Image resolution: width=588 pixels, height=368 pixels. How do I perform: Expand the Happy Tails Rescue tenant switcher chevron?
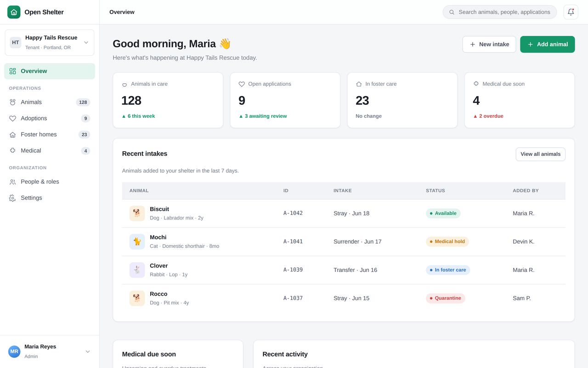(86, 42)
